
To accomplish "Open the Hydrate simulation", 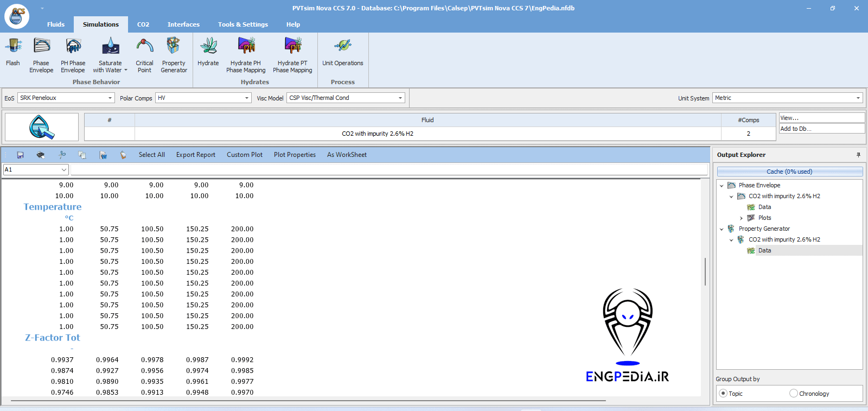I will [x=208, y=52].
